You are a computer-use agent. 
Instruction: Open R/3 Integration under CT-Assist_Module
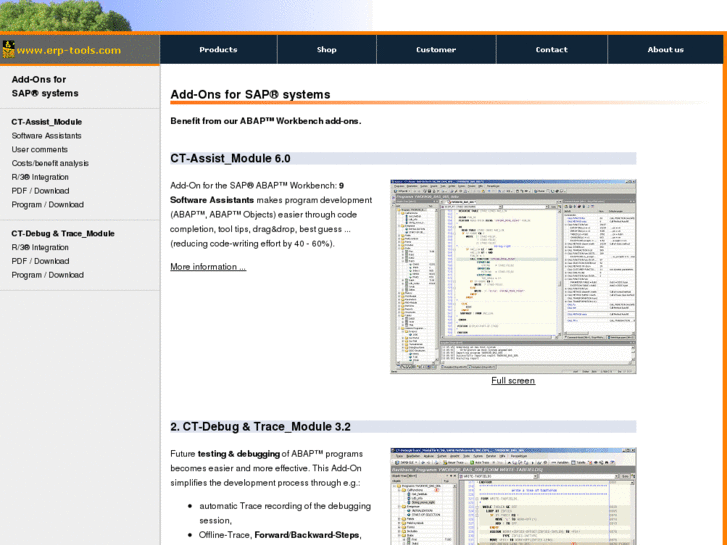pos(40,177)
